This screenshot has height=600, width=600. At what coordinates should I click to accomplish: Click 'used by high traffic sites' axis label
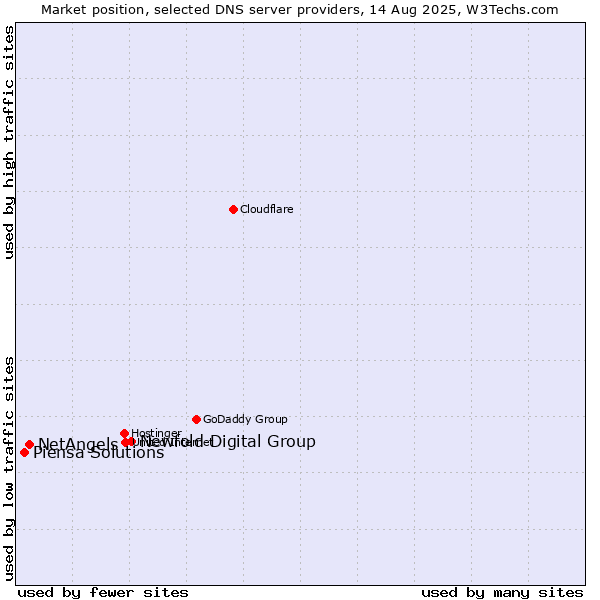(x=9, y=142)
